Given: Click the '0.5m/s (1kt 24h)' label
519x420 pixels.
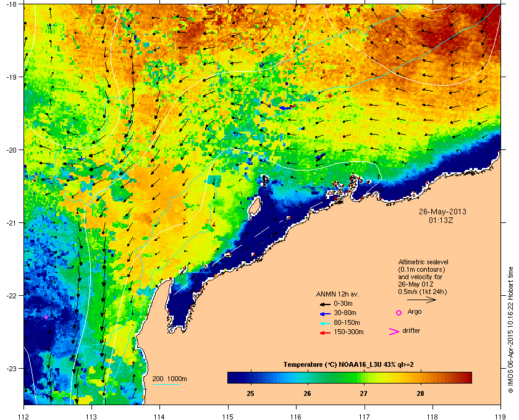Looking at the screenshot, I should 423,292.
